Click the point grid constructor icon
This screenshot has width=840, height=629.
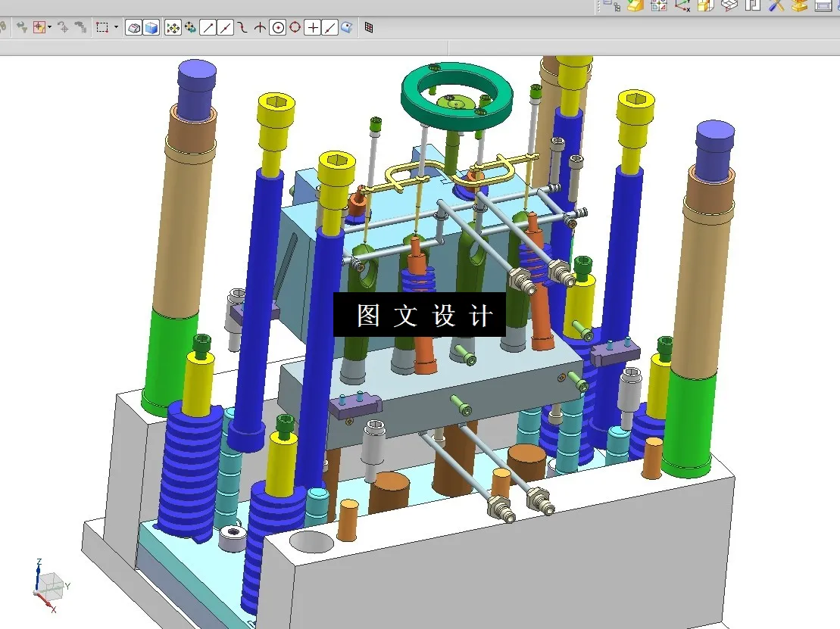point(369,27)
